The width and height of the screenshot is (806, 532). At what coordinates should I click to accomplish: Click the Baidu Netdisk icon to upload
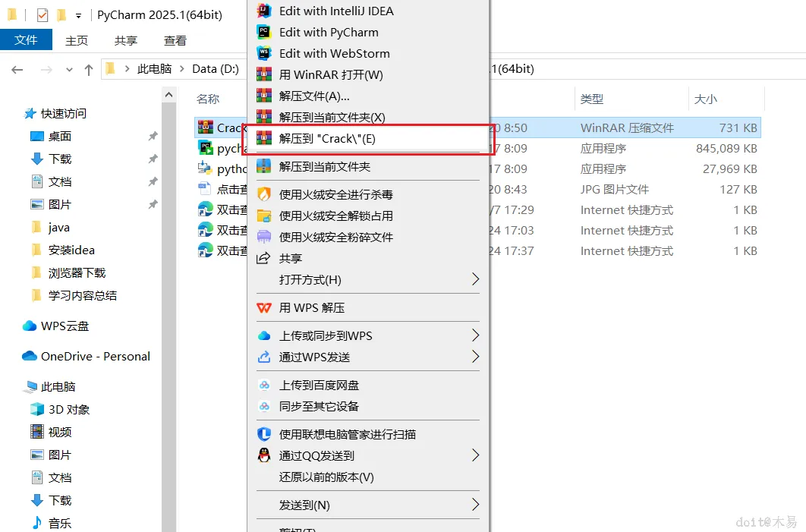(x=266, y=385)
